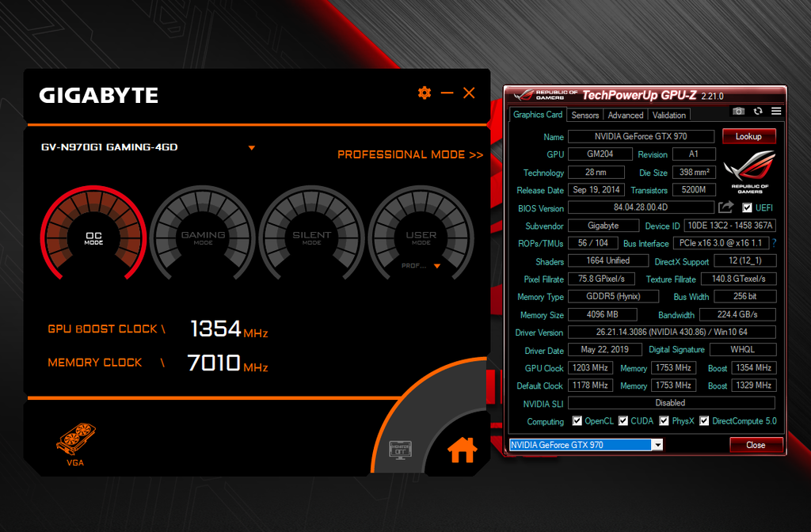Export BIOS with share arrow icon
Viewport: 811px width, 532px height.
[x=725, y=207]
